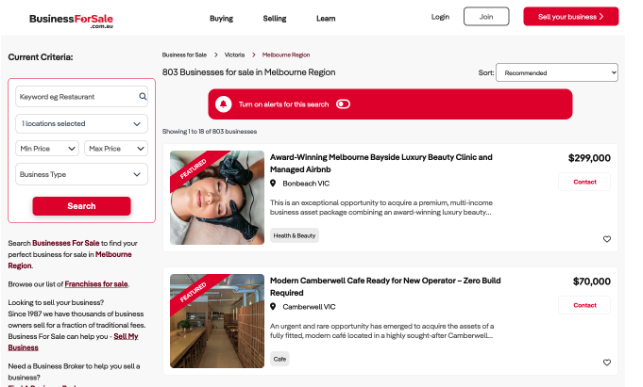Click the Melbourne Region breadcrumb
This screenshot has height=387, width=643.
[286, 55]
